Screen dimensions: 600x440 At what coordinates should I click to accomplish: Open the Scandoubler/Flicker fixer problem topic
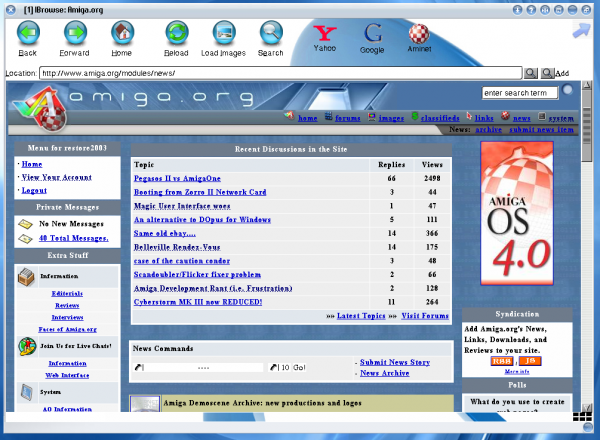pos(197,275)
